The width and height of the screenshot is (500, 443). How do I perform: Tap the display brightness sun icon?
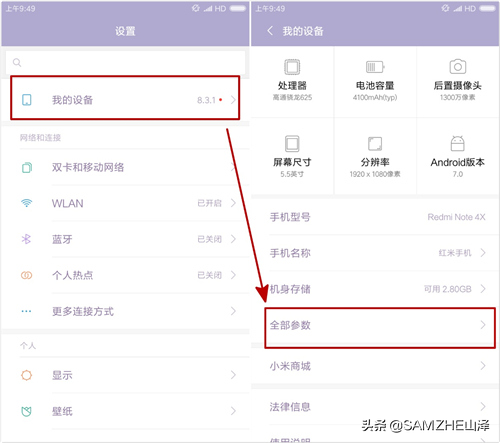pos(27,375)
